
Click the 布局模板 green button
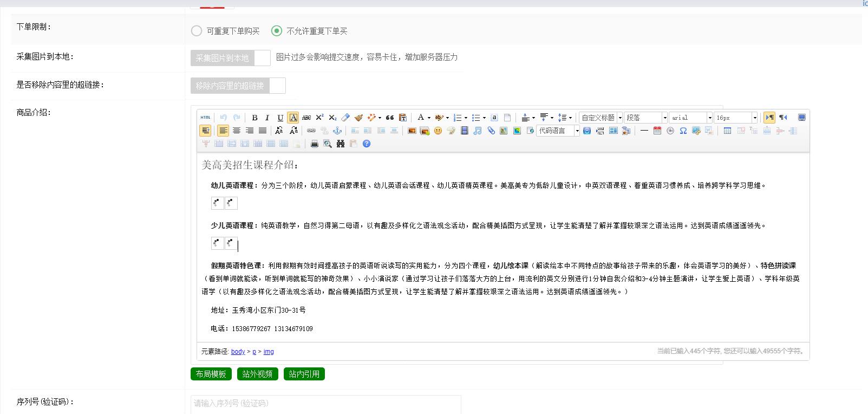click(211, 374)
